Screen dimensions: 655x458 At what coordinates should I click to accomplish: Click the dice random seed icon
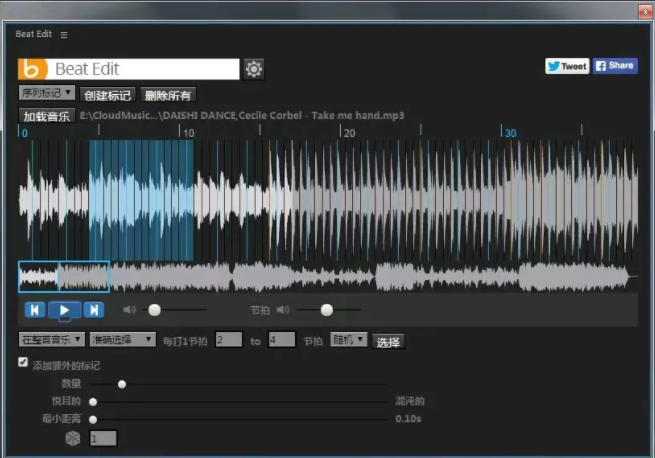click(x=73, y=438)
